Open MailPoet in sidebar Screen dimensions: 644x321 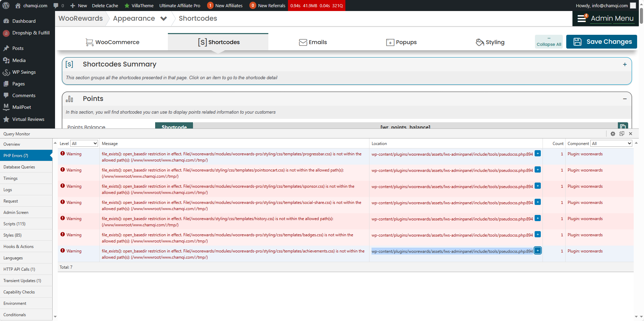click(22, 107)
